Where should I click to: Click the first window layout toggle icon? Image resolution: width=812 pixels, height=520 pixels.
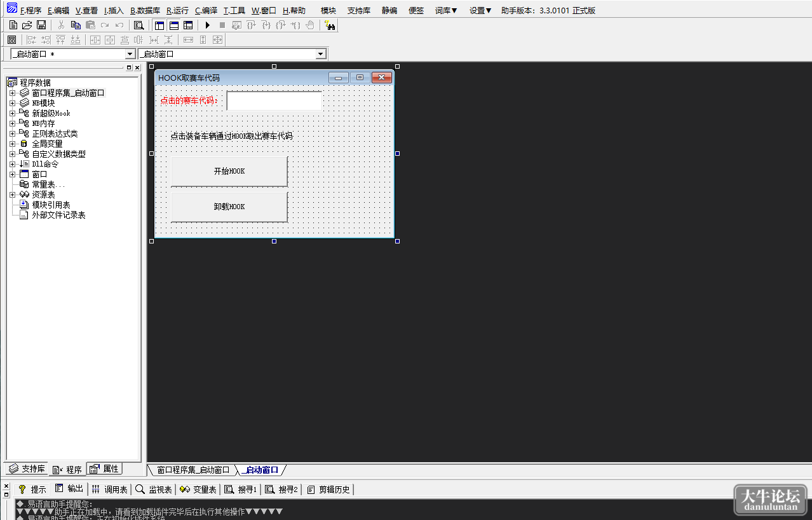tap(159, 25)
